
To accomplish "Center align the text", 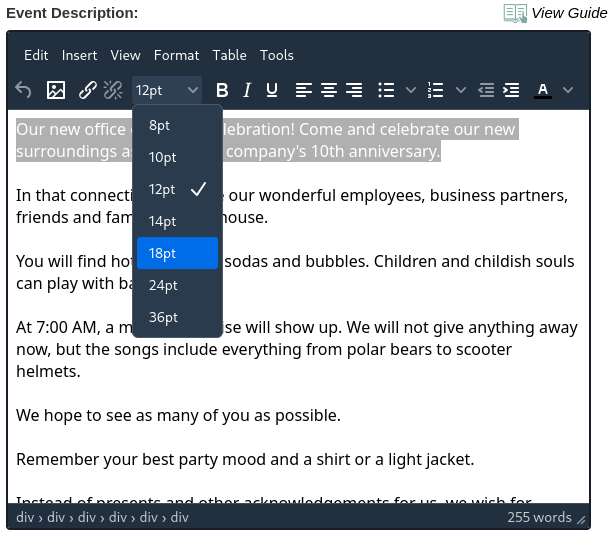I will 329,90.
